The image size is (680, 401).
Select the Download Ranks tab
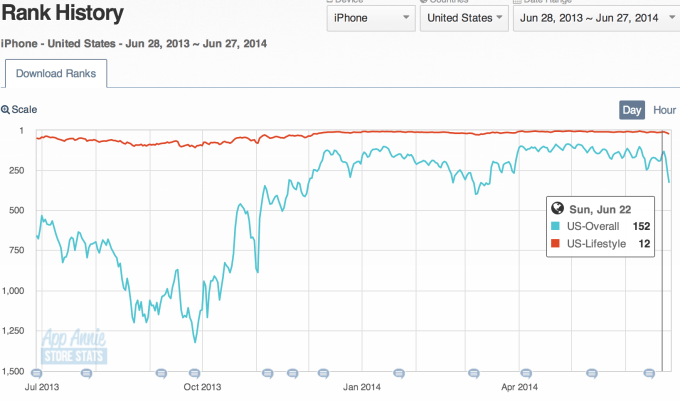56,73
